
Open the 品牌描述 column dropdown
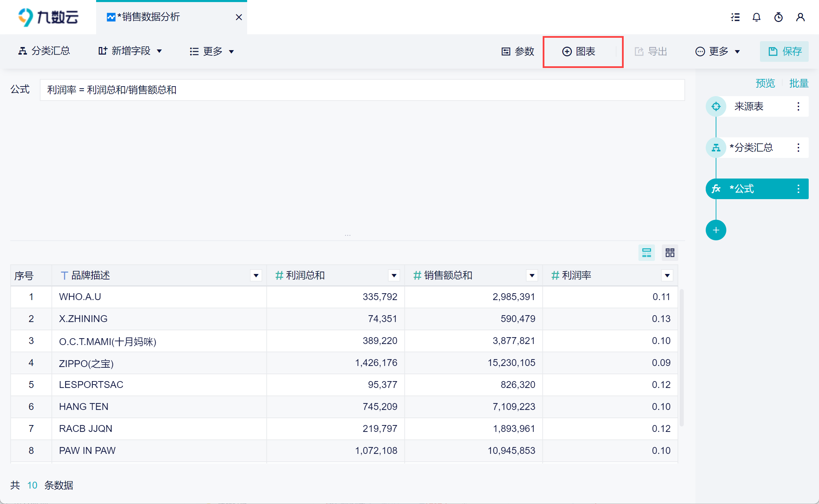[x=256, y=275]
